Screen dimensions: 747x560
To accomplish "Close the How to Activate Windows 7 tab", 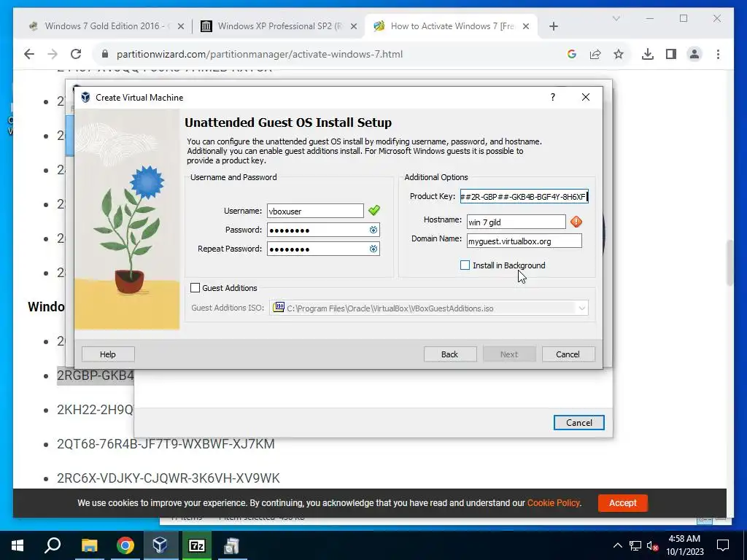I will (526, 26).
